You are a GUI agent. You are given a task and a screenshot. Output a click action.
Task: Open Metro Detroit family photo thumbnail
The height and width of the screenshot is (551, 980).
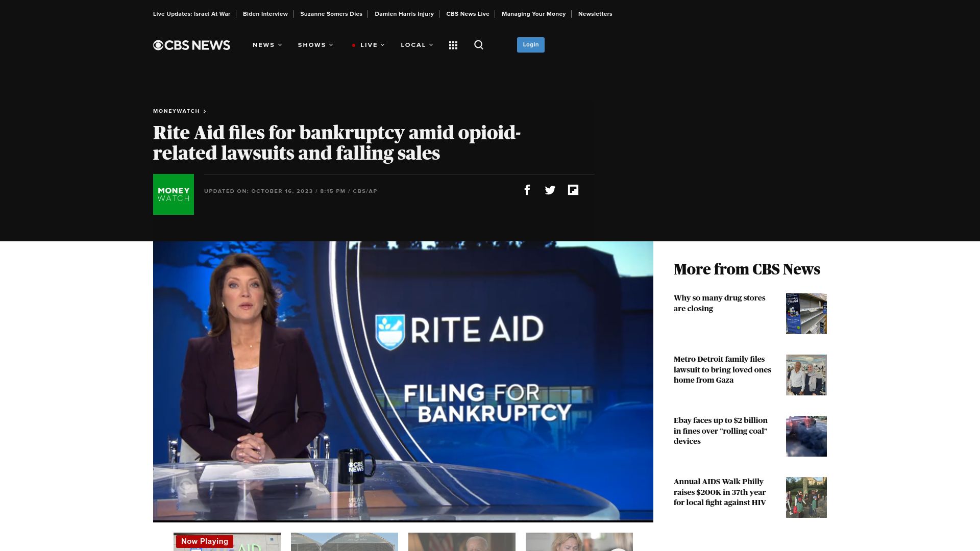coord(806,375)
